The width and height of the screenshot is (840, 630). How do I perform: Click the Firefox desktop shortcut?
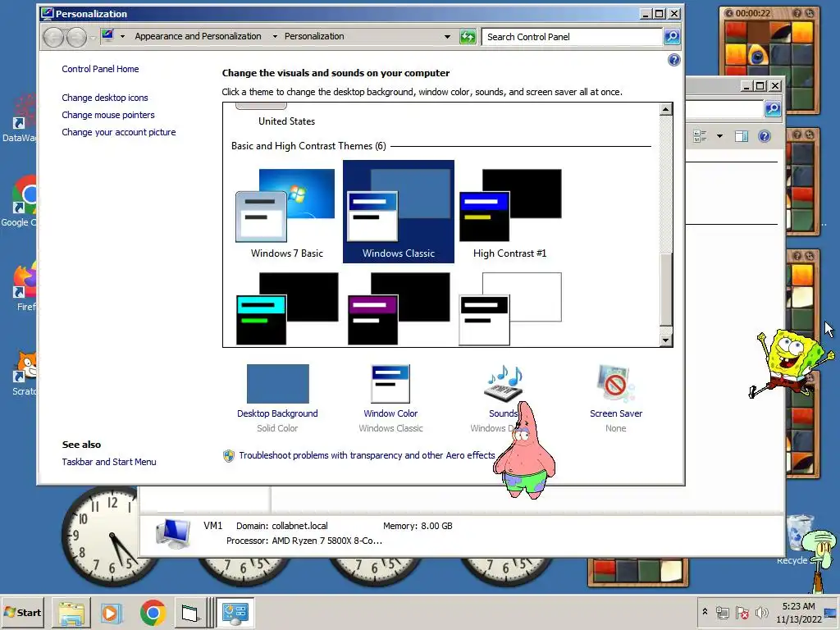coord(25,286)
